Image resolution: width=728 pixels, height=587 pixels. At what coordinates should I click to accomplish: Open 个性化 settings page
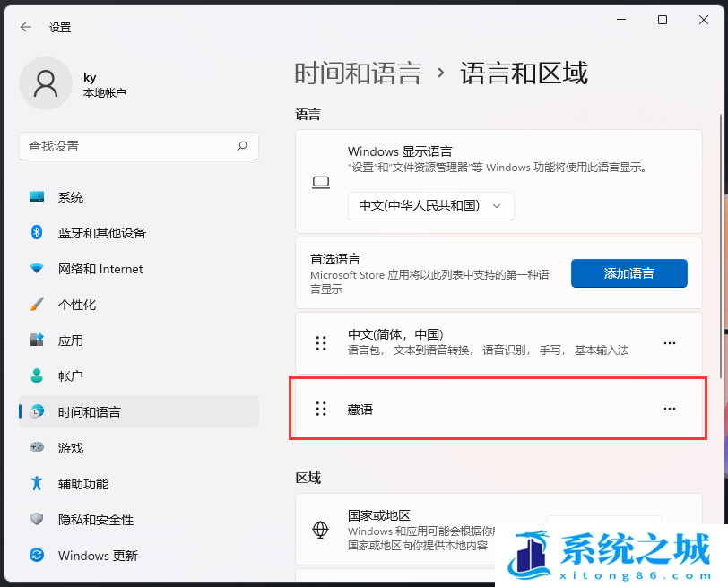[139, 305]
